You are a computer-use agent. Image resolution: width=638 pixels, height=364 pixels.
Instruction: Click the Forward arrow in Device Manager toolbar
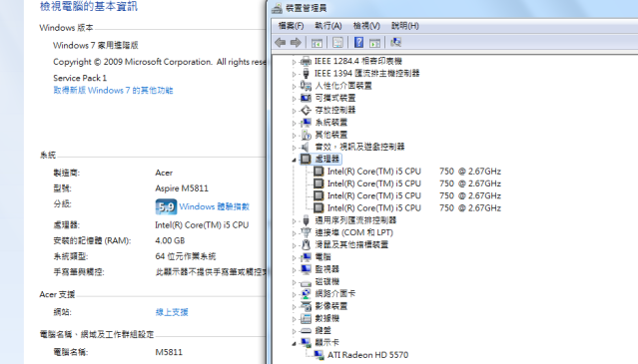tap(296, 42)
